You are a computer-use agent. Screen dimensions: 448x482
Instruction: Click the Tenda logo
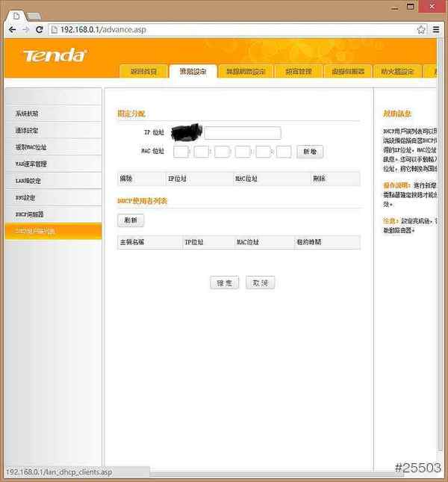pos(55,55)
